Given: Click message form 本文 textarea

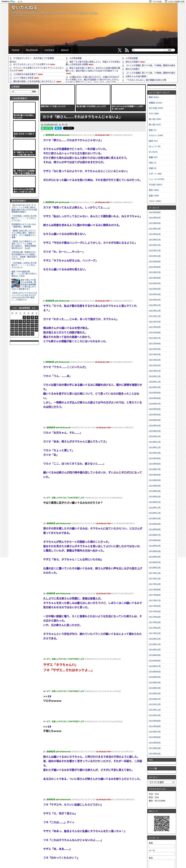Looking at the screenshot, I should [x=162, y=864].
